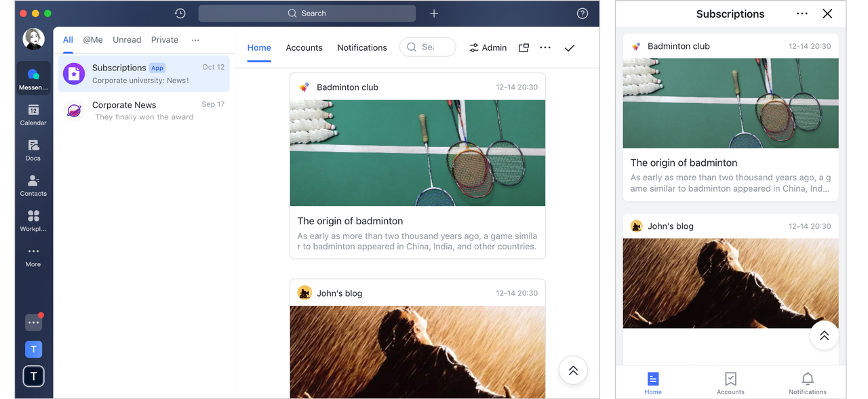The image size is (868, 399).
Task: Open the Workplace apps icon
Action: pos(33,220)
